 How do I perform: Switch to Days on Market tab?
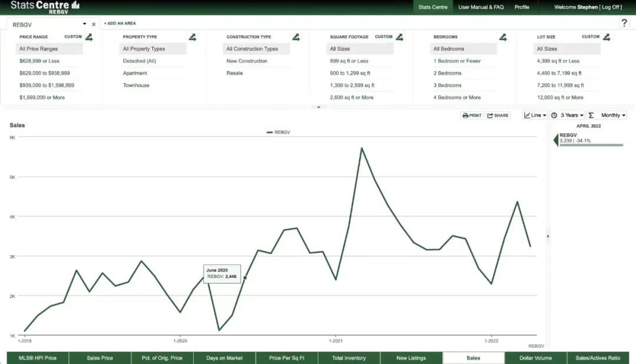tap(224, 358)
